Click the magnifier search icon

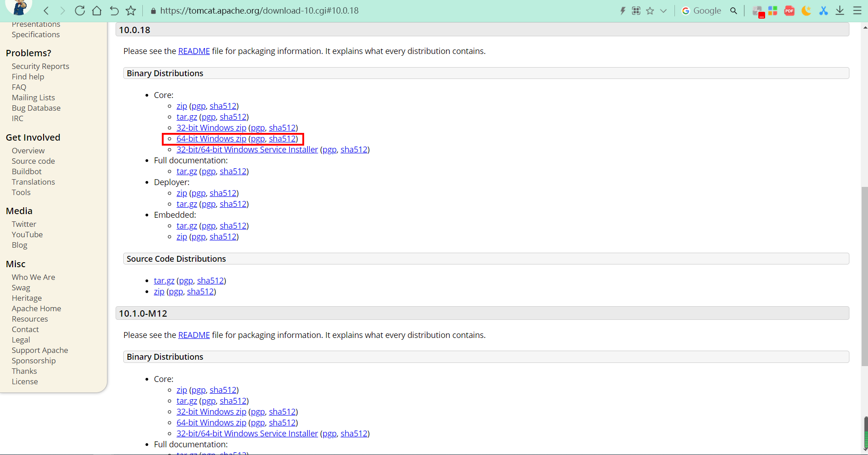(733, 10)
